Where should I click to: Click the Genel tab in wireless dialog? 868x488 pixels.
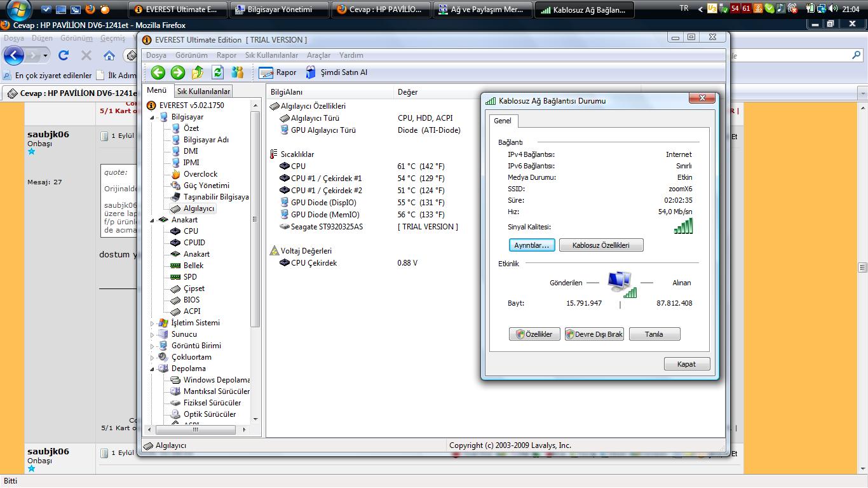503,121
